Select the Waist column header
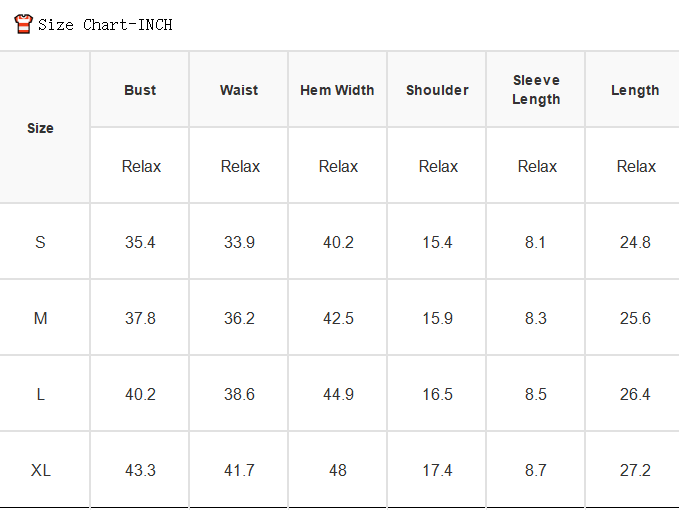679x510 pixels. pyautogui.click(x=239, y=90)
